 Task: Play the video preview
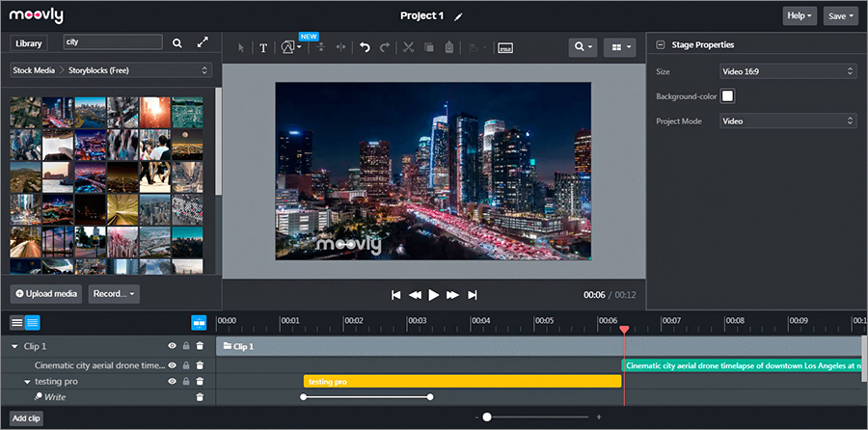434,295
